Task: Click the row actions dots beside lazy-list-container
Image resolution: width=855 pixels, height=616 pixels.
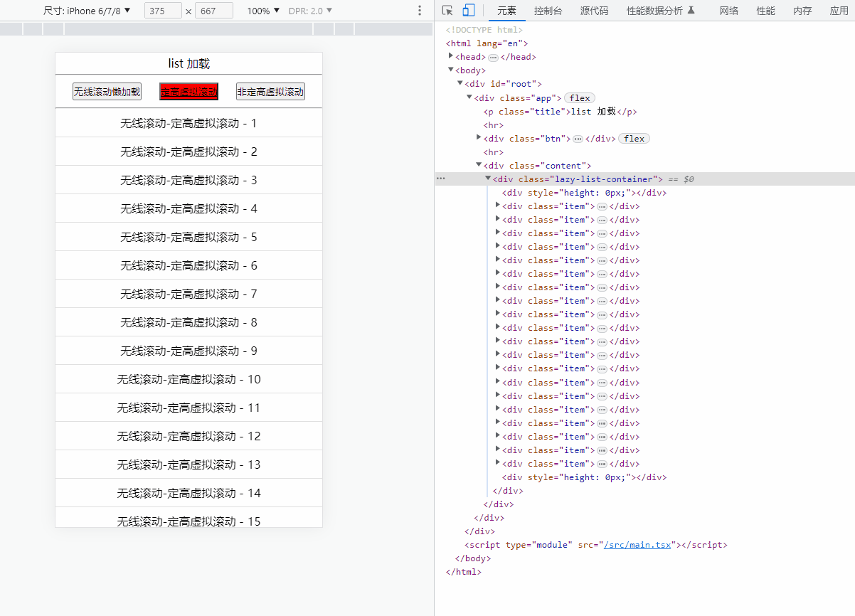Action: pos(440,179)
